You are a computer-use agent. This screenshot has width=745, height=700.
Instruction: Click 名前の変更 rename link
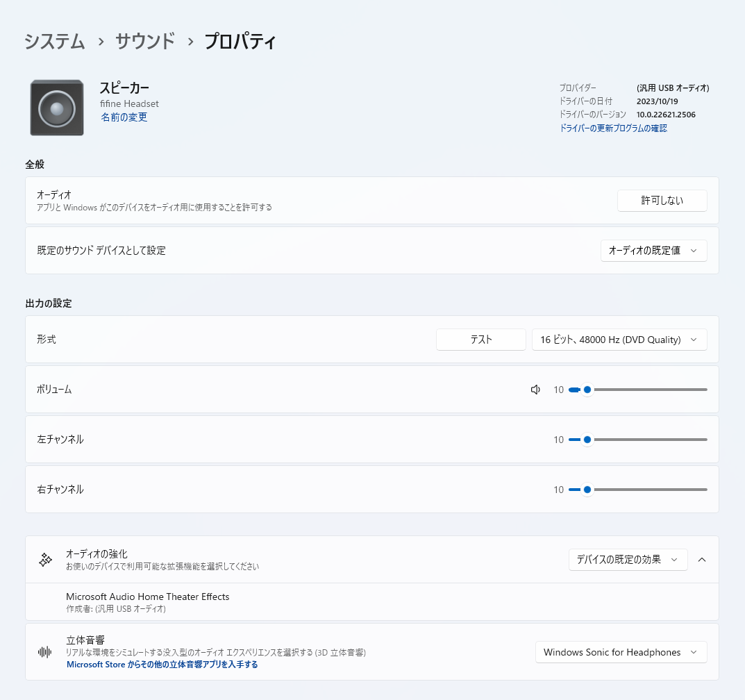point(124,117)
